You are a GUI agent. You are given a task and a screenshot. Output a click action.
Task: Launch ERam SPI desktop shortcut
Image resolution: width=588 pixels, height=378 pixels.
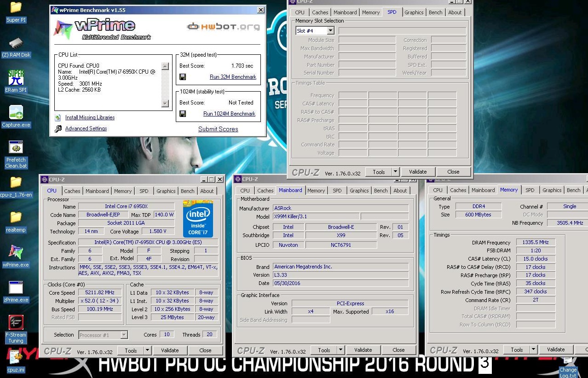click(16, 81)
